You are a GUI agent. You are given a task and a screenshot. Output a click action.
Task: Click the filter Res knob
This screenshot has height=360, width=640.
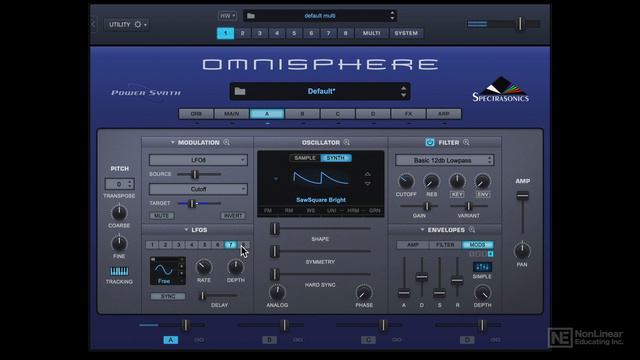click(431, 181)
